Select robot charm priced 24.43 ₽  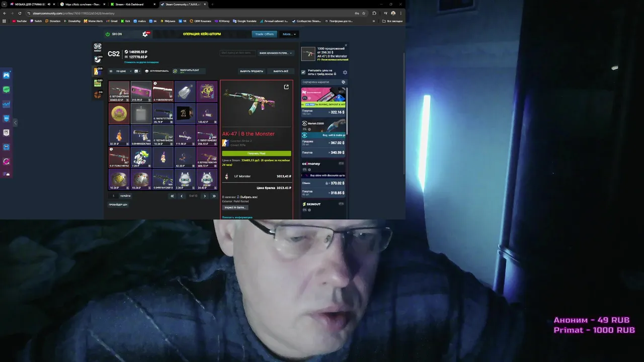click(207, 179)
